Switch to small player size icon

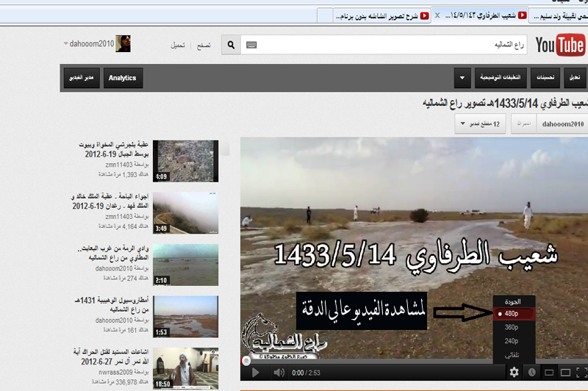(549, 373)
